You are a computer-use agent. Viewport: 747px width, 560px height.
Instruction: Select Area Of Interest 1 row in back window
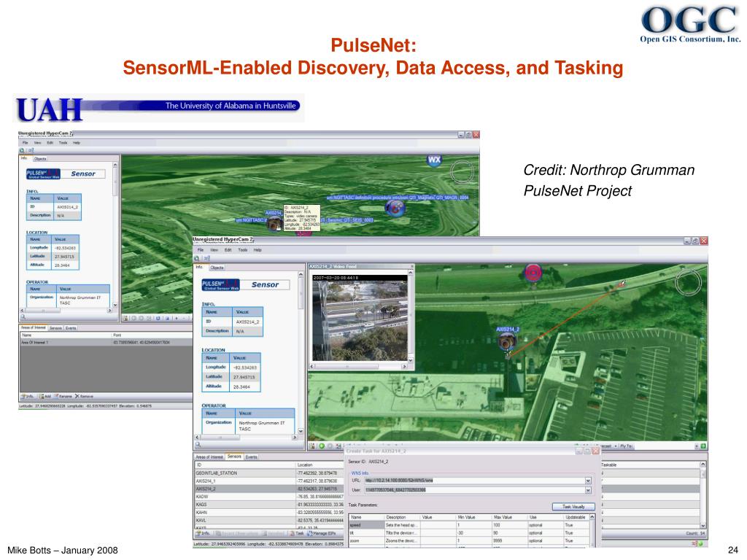click(x=106, y=343)
